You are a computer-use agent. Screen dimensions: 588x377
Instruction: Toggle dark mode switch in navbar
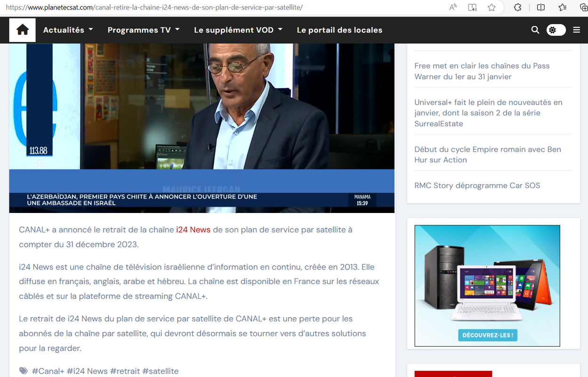556,30
